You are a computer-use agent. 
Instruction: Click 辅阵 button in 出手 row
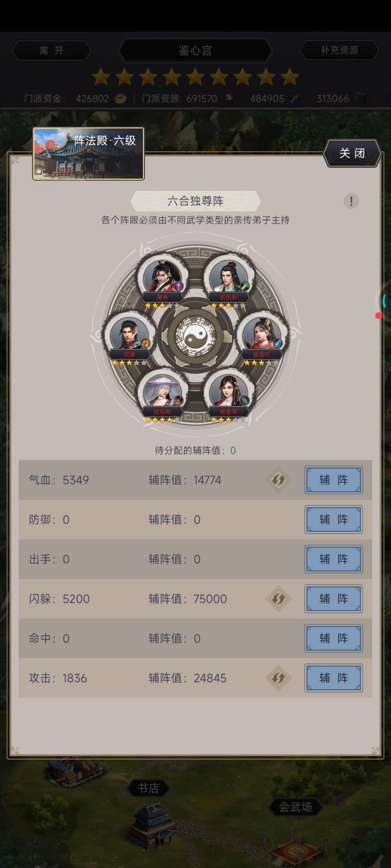click(x=333, y=559)
